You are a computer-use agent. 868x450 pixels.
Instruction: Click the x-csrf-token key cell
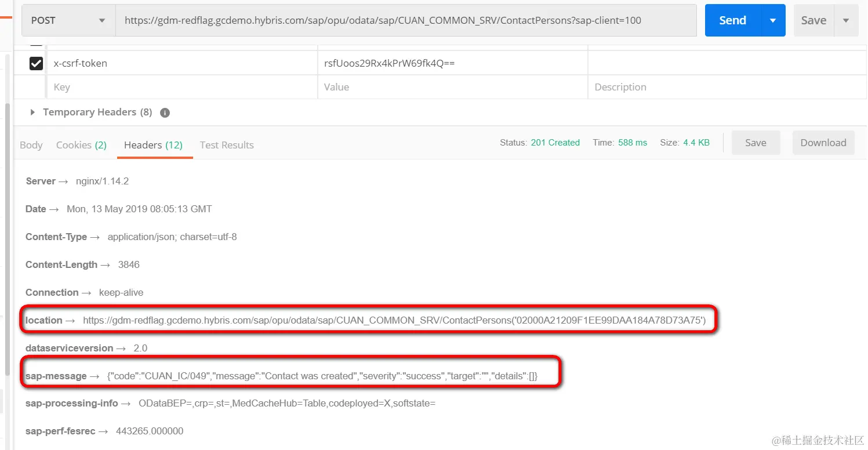click(182, 63)
